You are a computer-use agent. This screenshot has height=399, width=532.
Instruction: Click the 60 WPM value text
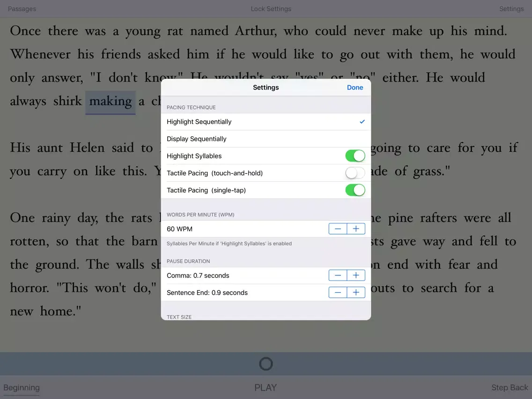(179, 229)
